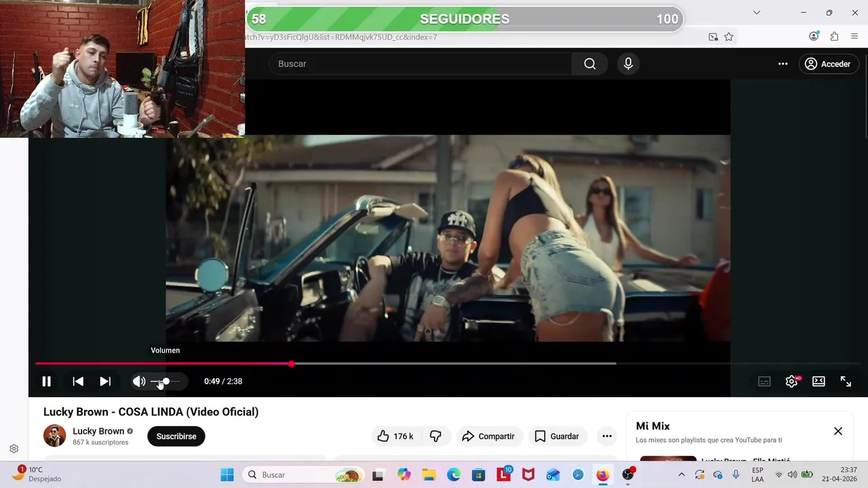Open the Windows Start menu

point(227,475)
